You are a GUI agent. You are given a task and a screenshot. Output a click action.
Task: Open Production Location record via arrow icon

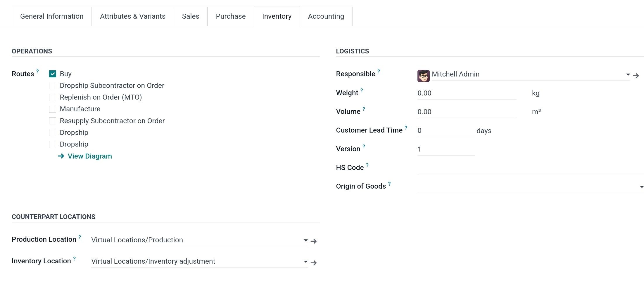pyautogui.click(x=314, y=241)
